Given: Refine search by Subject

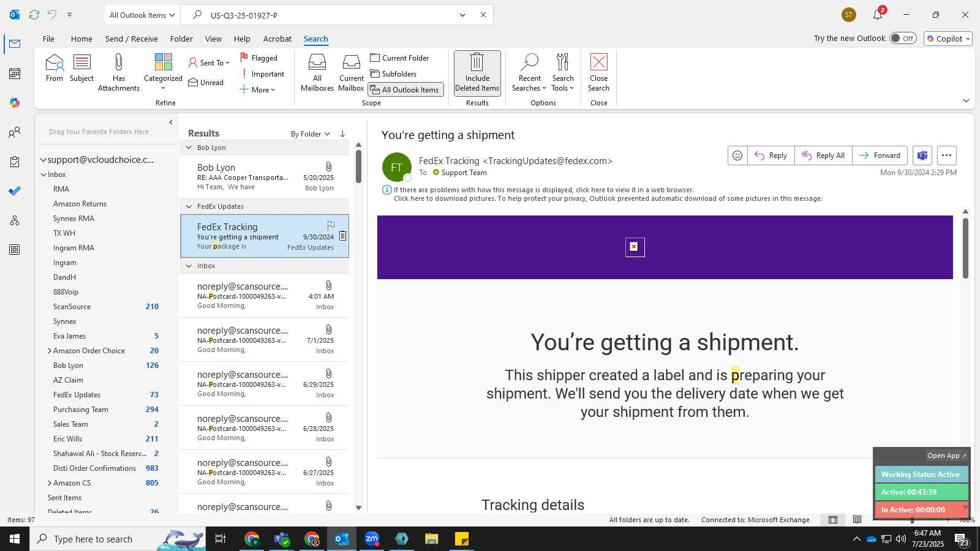Looking at the screenshot, I should (x=81, y=68).
